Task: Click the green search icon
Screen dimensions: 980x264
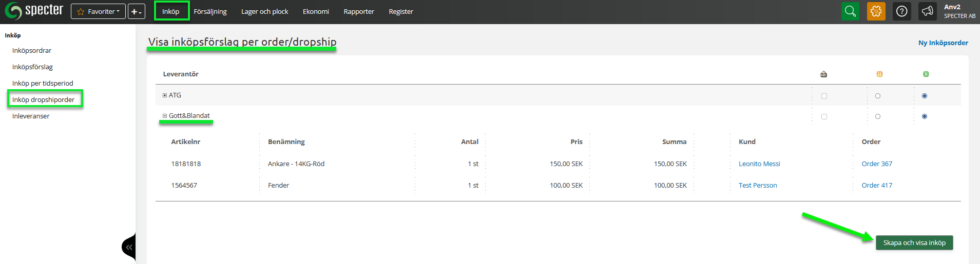Action: (x=850, y=11)
